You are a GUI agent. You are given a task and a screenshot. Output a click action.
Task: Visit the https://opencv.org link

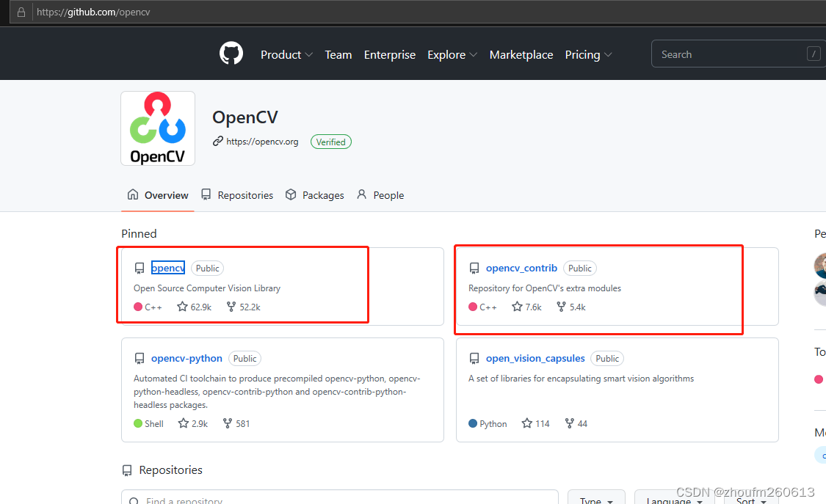pos(261,141)
